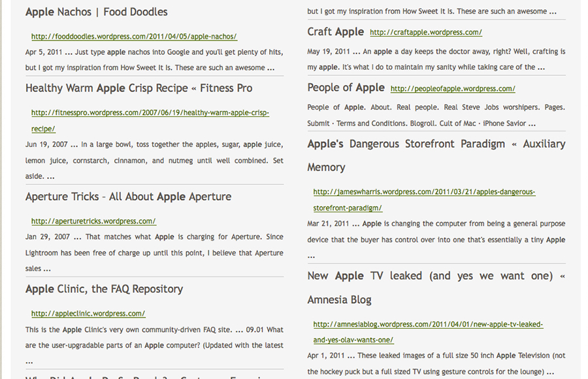Click the 'Apr 5, 2011' snippet text
Image resolution: width=588 pixels, height=379 pixels.
coord(154,59)
